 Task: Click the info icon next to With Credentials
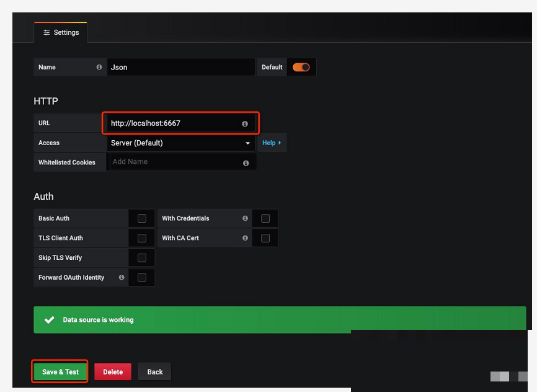pyautogui.click(x=245, y=218)
